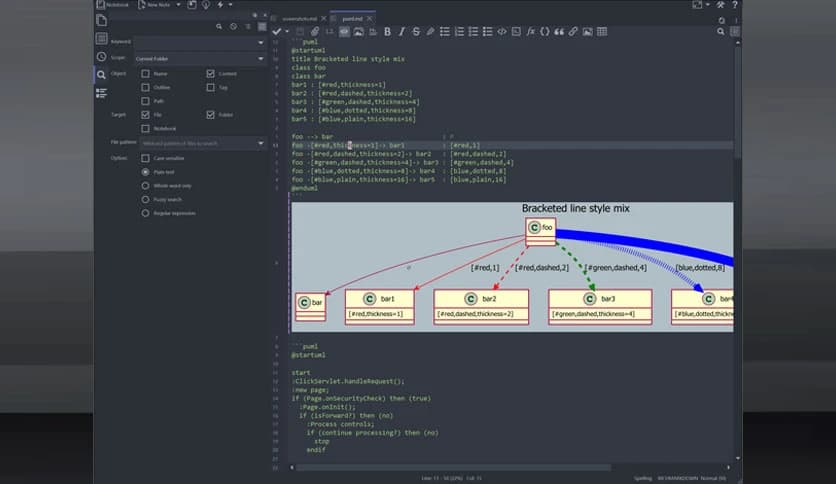The height and width of the screenshot is (484, 836).
Task: Insert block quote via the quote icon
Action: (559, 32)
